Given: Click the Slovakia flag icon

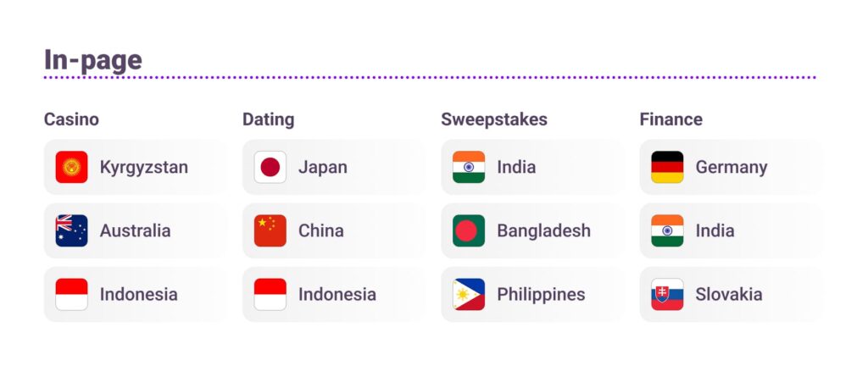Looking at the screenshot, I should click(x=667, y=294).
